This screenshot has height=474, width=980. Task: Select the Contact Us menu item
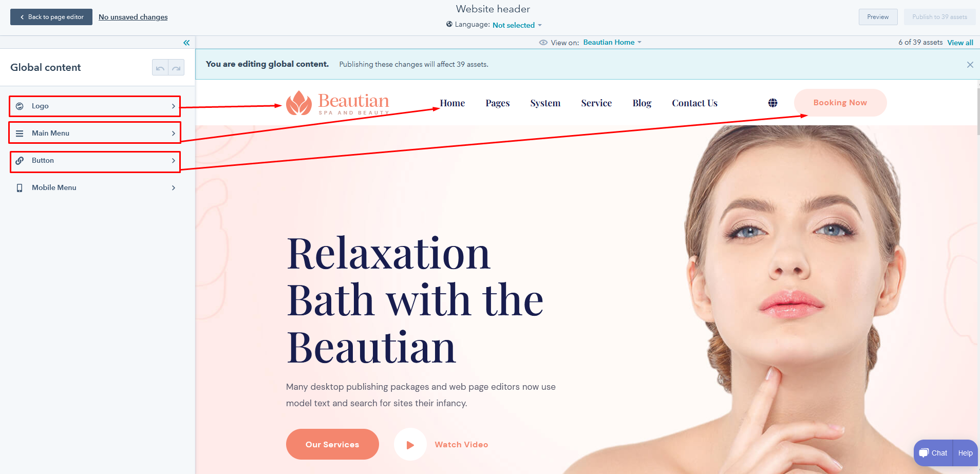[694, 103]
